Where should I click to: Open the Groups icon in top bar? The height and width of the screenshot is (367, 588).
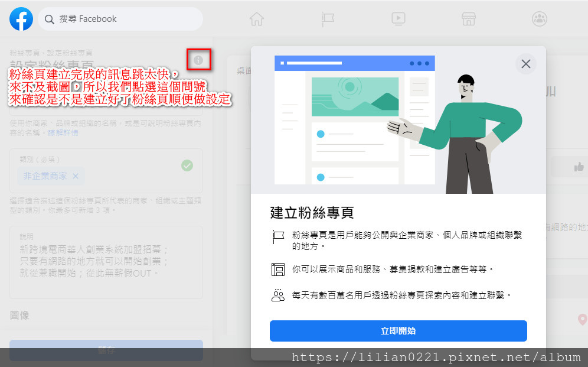click(539, 19)
